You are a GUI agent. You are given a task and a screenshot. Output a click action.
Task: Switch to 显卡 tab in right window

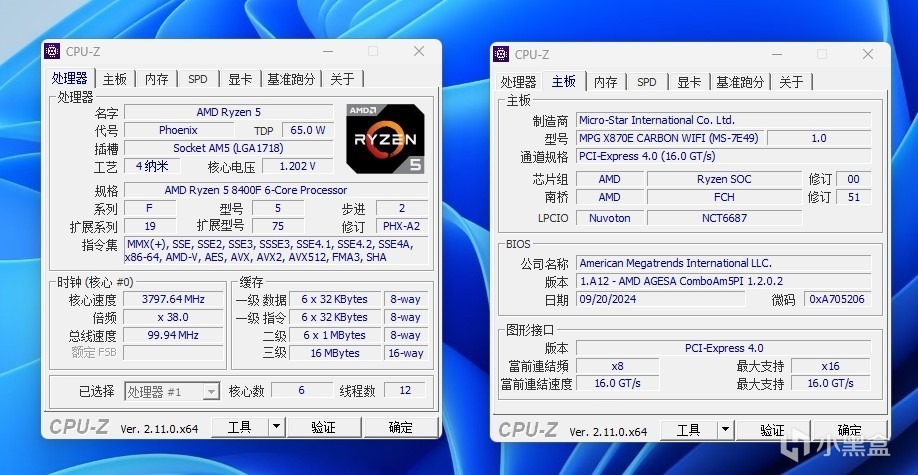pyautogui.click(x=689, y=82)
